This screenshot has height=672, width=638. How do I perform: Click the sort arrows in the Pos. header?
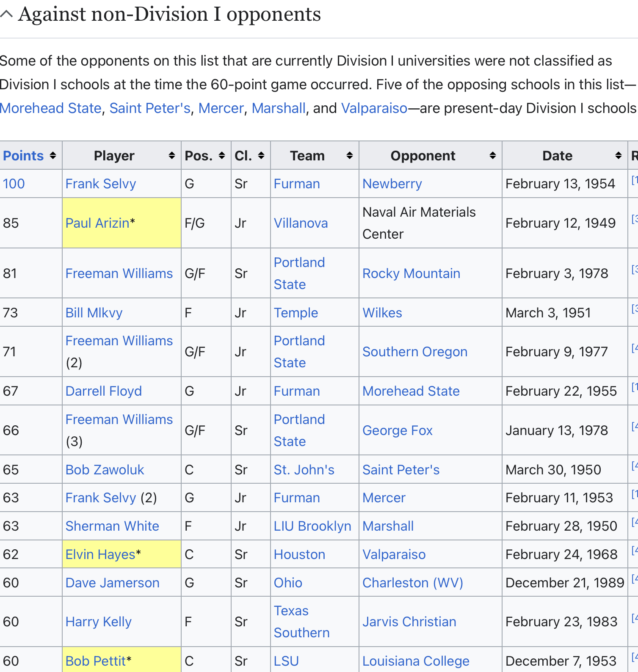222,156
